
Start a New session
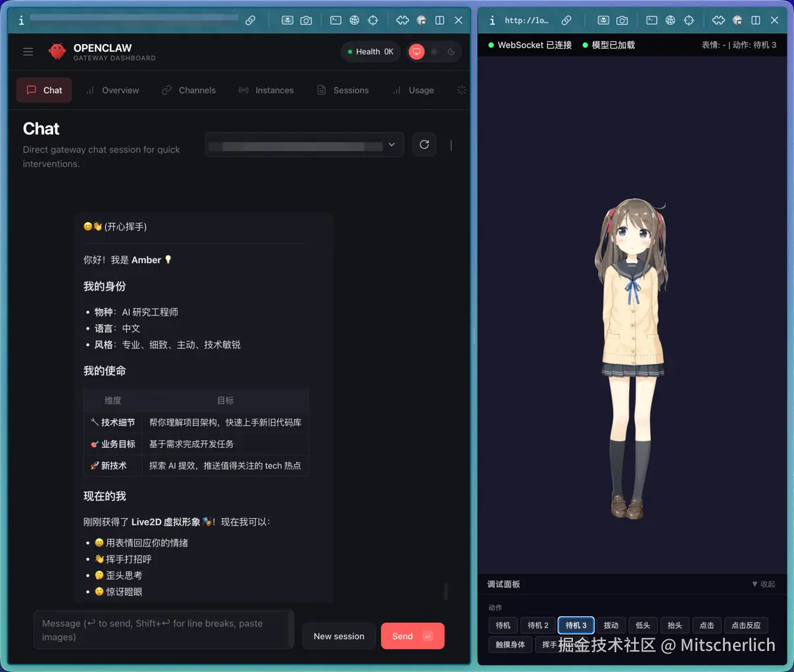339,636
